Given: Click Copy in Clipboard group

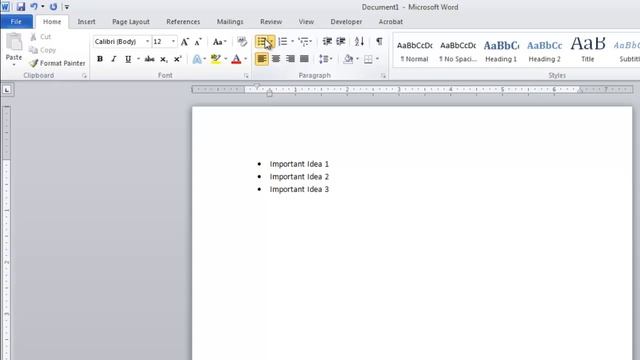Looking at the screenshot, I should click(42, 50).
